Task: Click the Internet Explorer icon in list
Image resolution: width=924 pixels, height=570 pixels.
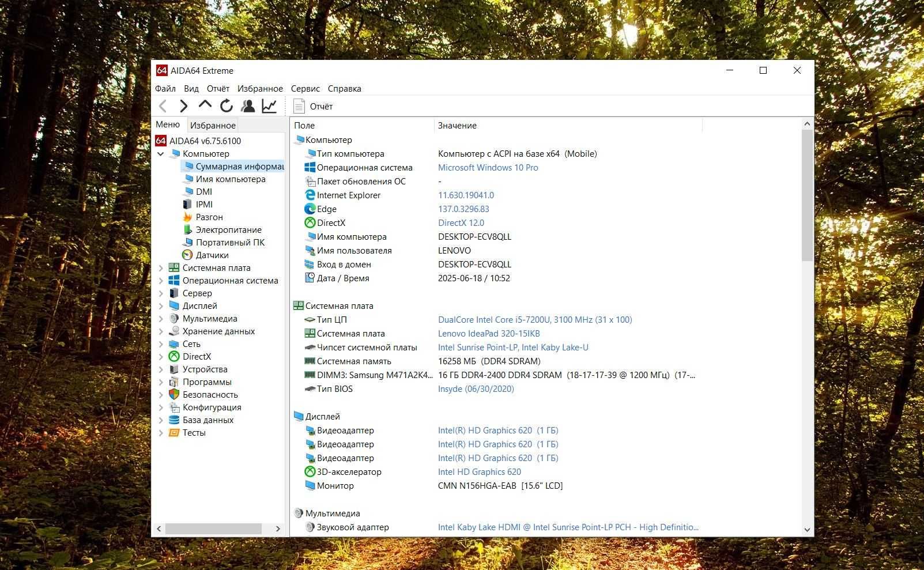Action: tap(310, 195)
